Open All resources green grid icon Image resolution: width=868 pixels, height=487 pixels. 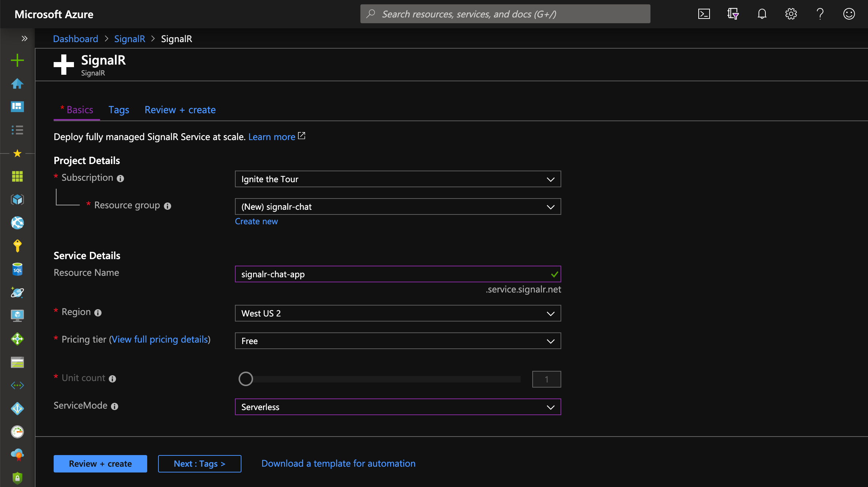tap(17, 176)
